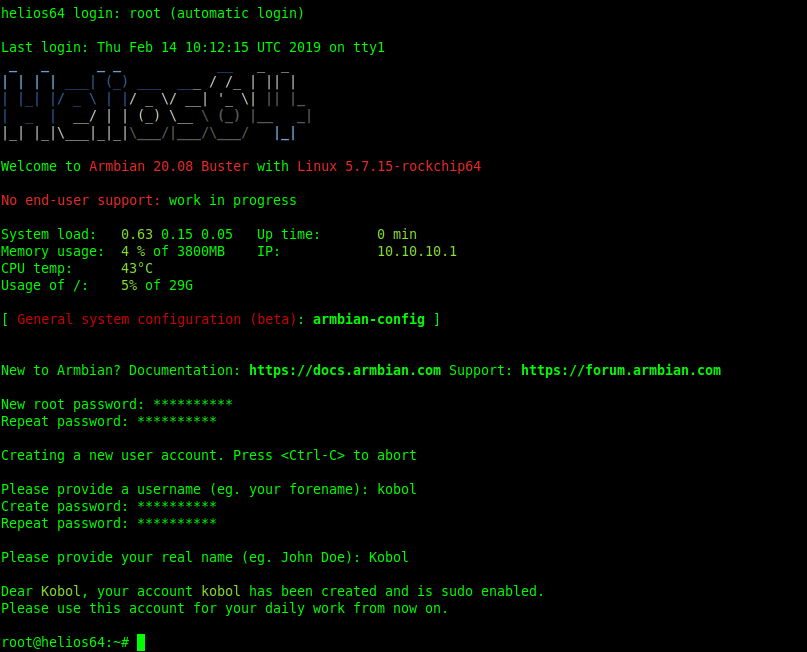This screenshot has height=652, width=807.
Task: Click the 'No end-user support:' warning
Action: click(81, 200)
